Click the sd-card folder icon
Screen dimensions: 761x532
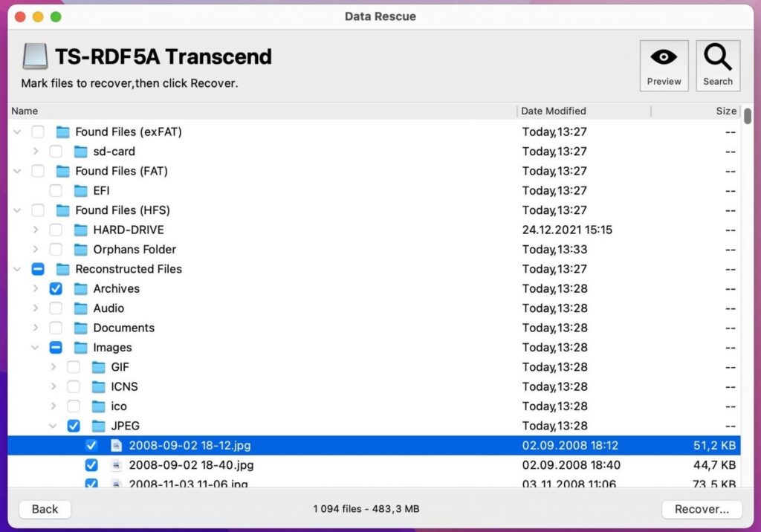pos(82,151)
